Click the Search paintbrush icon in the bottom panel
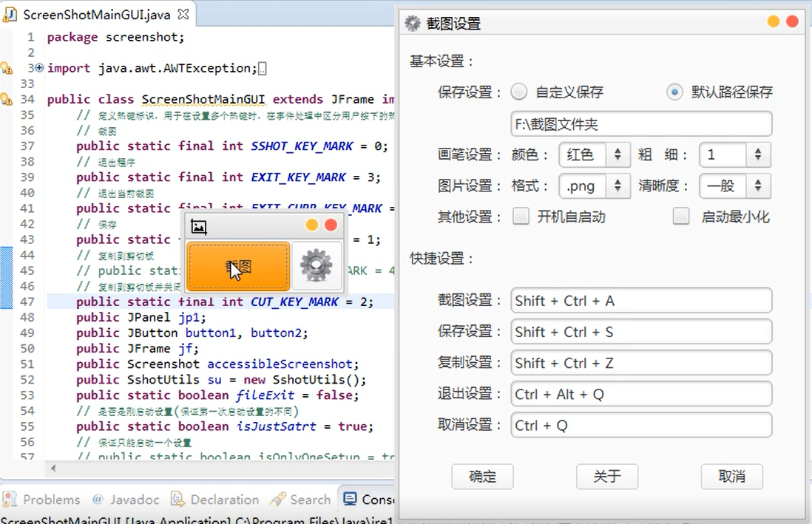 276,500
